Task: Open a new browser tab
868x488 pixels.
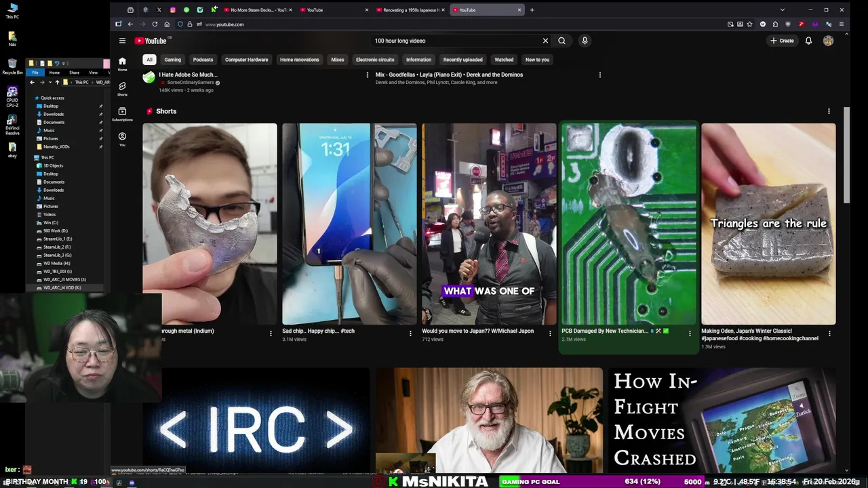Action: pyautogui.click(x=532, y=10)
